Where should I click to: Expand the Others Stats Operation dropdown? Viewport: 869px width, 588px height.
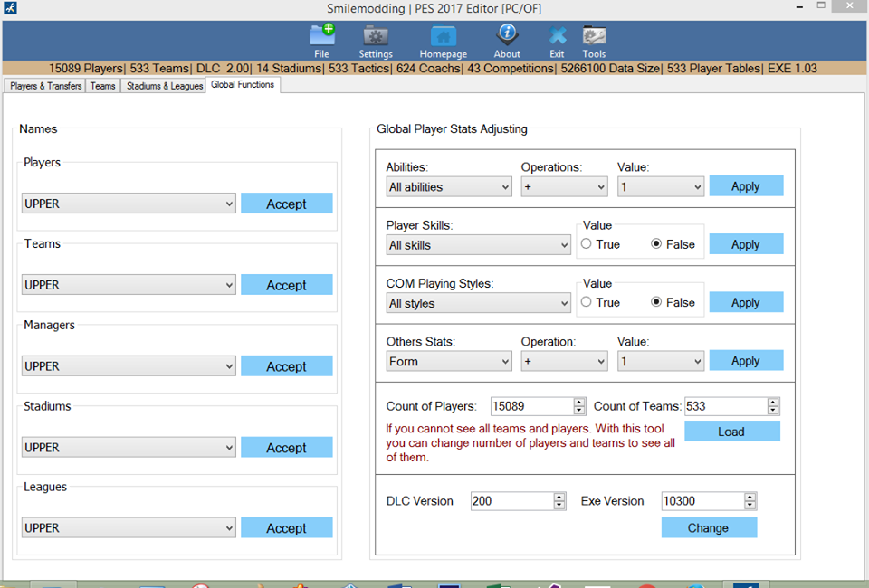pos(564,361)
